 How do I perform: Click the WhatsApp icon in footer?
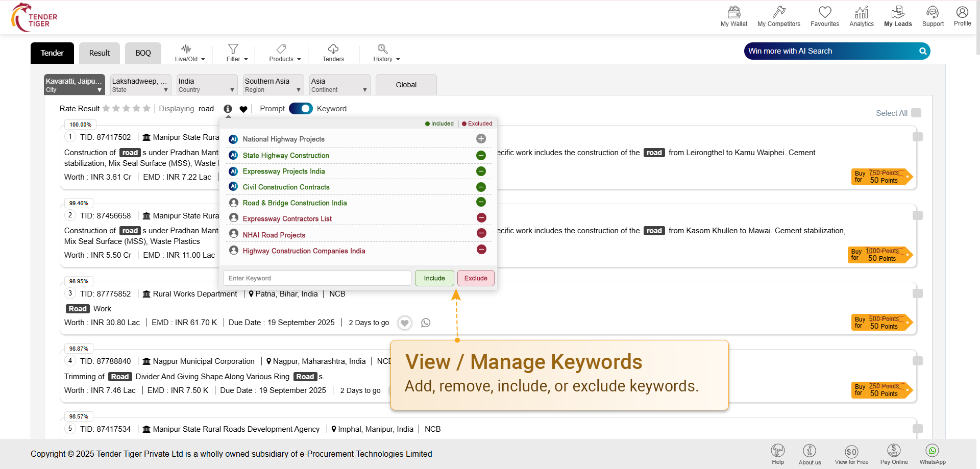932,451
